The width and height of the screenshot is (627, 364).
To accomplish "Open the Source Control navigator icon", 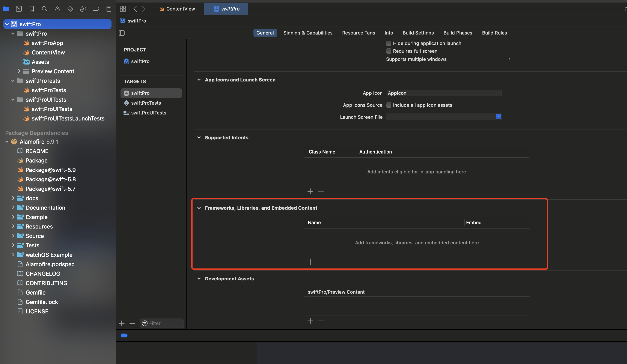I will [x=19, y=9].
